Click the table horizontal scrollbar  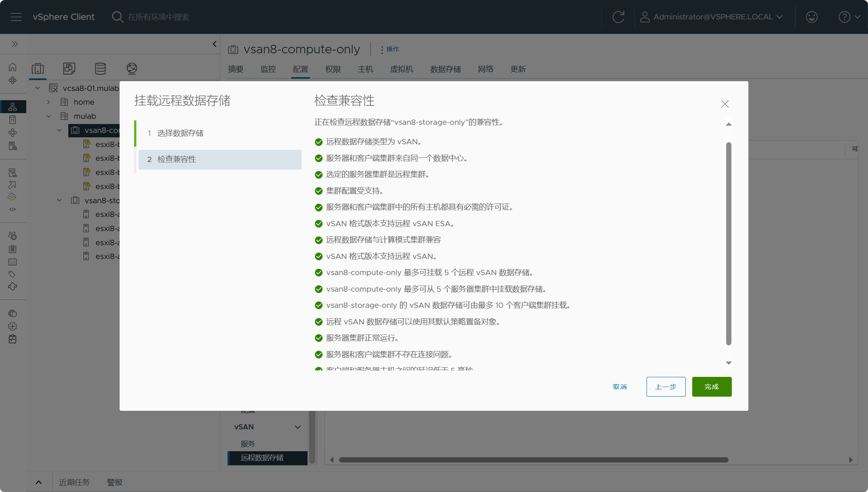coord(533,460)
